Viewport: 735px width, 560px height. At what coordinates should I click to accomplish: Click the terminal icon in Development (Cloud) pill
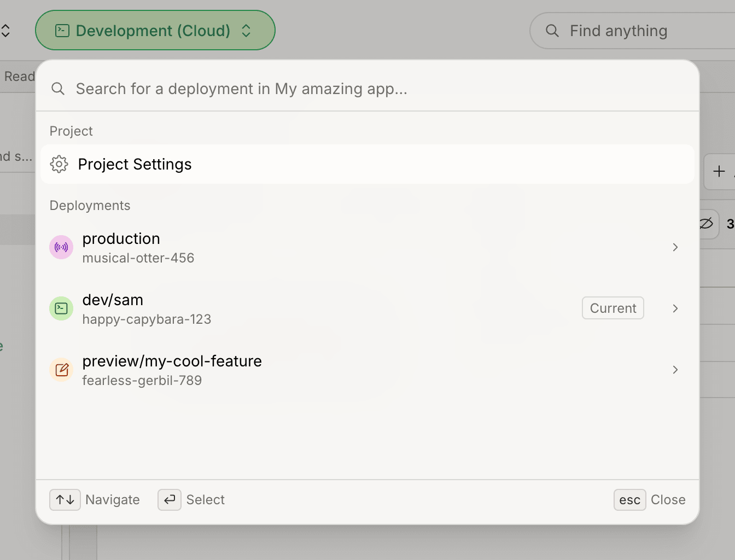point(62,31)
